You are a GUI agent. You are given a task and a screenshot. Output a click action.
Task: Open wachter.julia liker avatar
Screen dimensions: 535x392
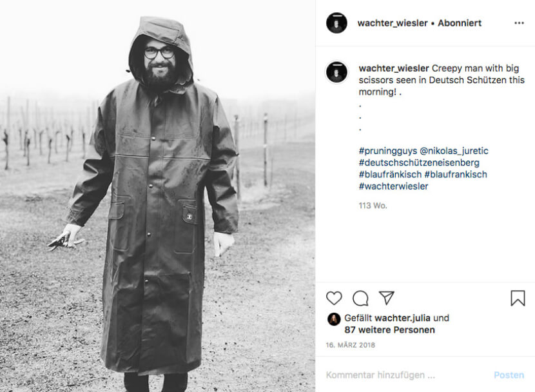(x=334, y=319)
